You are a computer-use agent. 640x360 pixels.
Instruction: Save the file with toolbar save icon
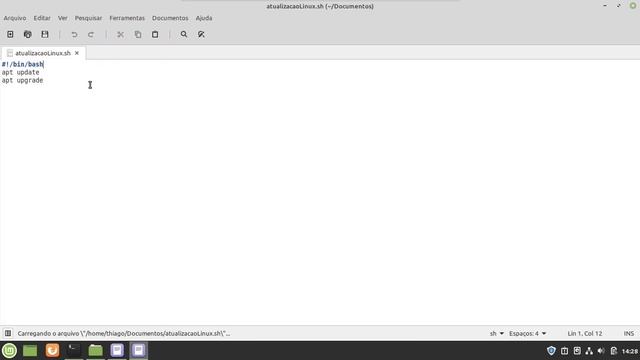coord(45,35)
